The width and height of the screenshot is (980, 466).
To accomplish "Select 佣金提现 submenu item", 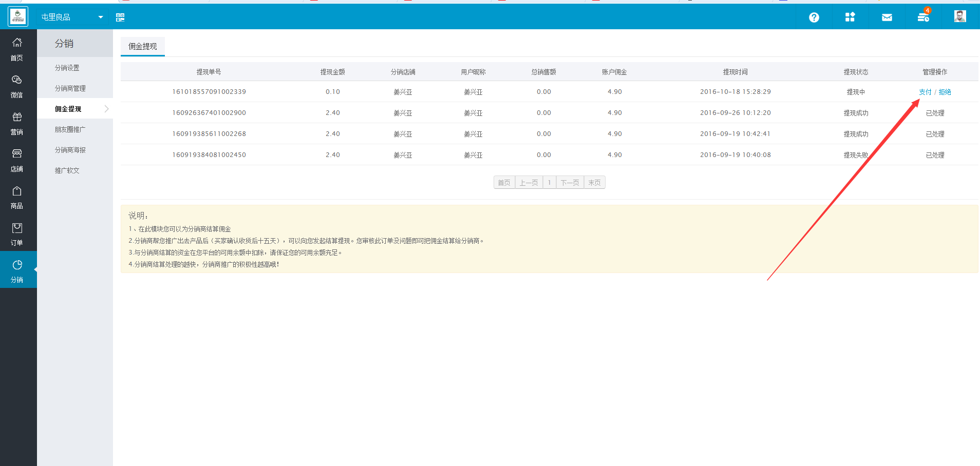I will click(x=68, y=109).
